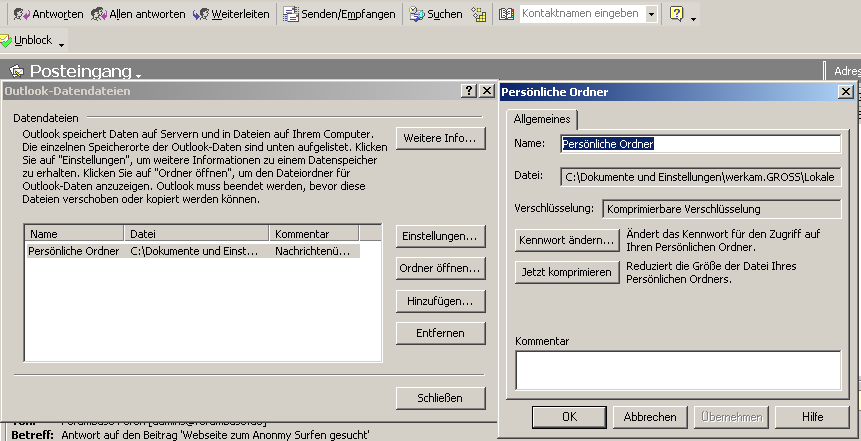
Task: Click the help question mark icon
Action: pyautogui.click(x=676, y=14)
